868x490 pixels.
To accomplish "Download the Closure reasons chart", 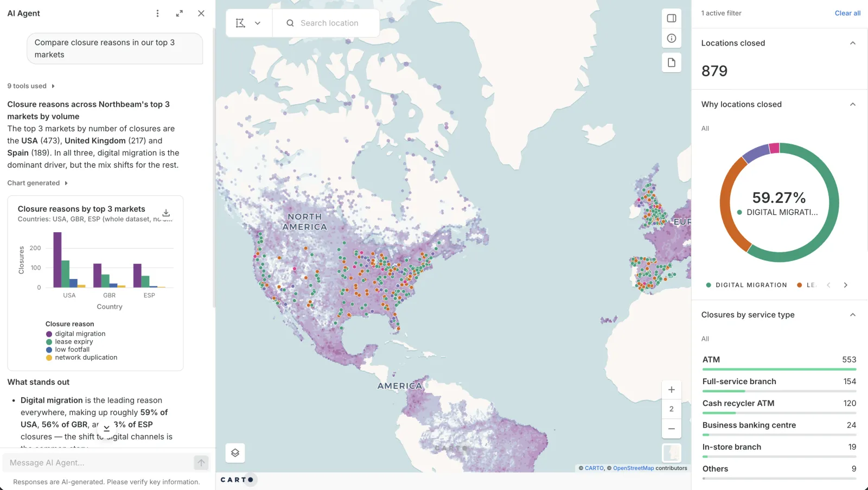I will (x=166, y=213).
